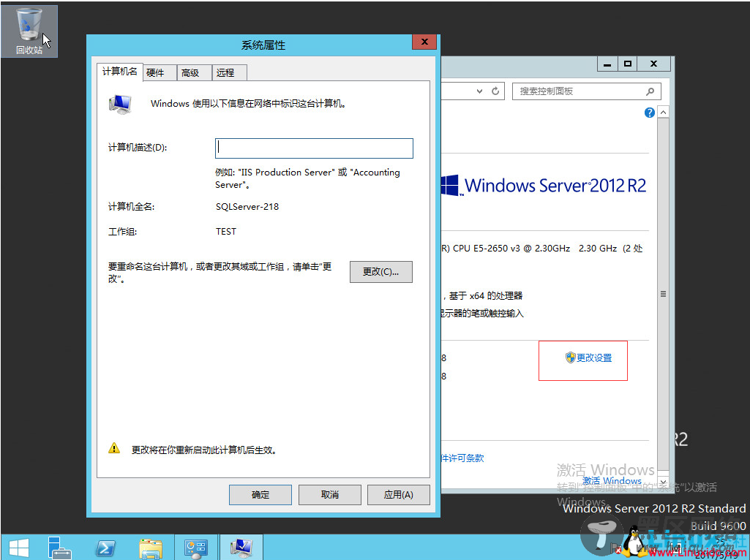Click the search magnifier in control panel
Viewport: 750px width, 560px height.
650,91
